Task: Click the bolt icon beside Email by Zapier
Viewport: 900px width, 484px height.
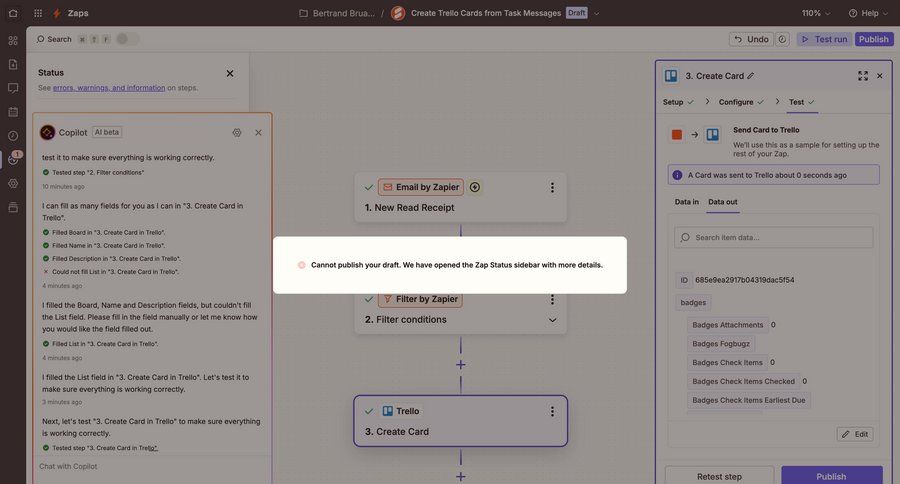Action: coord(475,187)
